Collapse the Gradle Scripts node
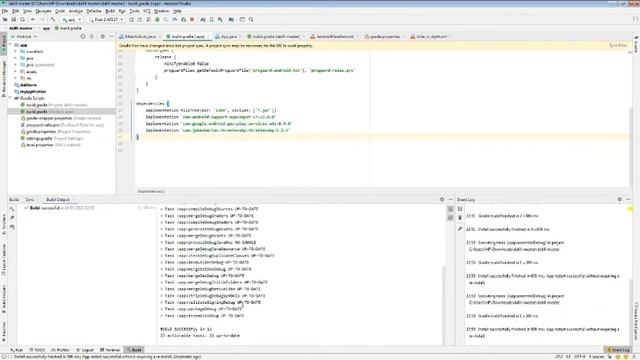The height and width of the screenshot is (360, 640). [11, 98]
